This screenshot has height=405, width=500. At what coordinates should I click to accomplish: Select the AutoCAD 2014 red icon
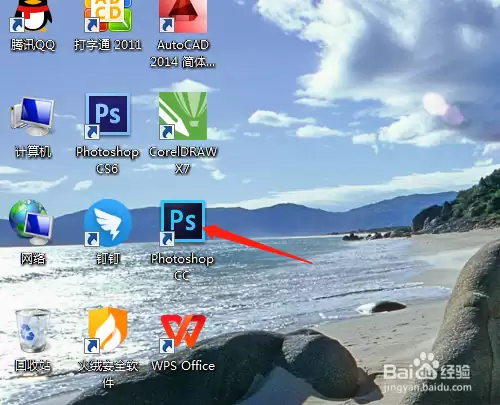183,15
